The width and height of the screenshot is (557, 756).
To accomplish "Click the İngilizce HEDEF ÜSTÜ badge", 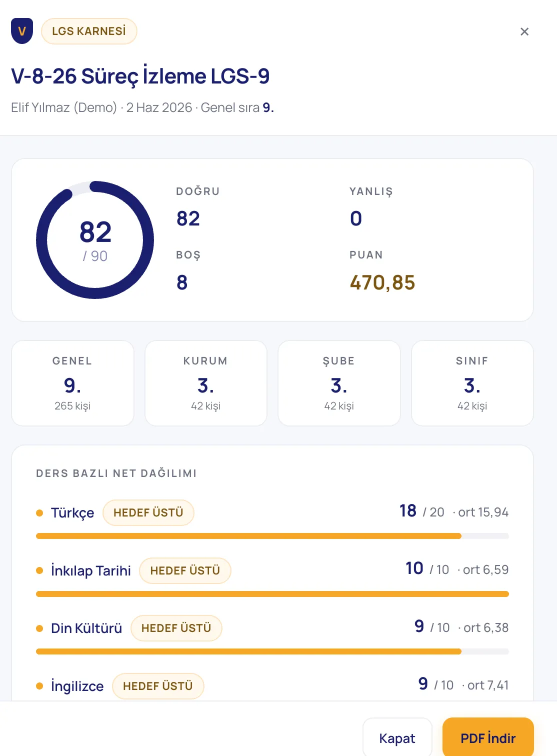I will [158, 686].
